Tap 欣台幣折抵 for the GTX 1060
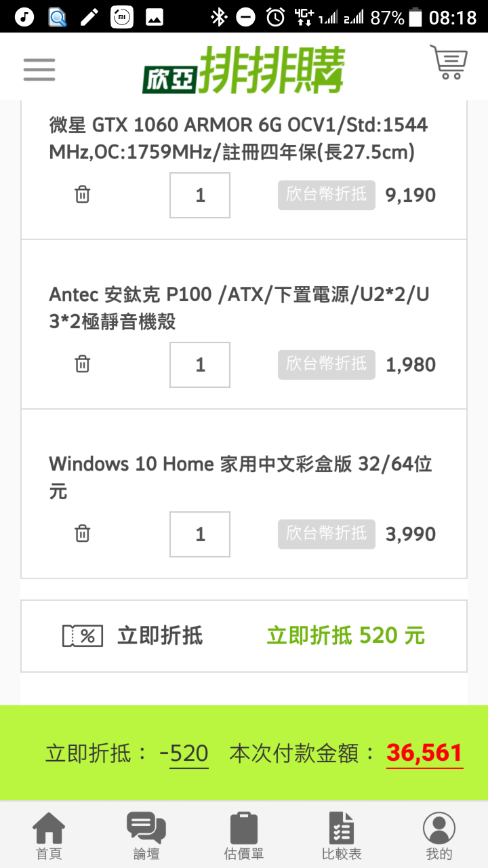Viewport: 488px width, 868px height. [x=327, y=195]
